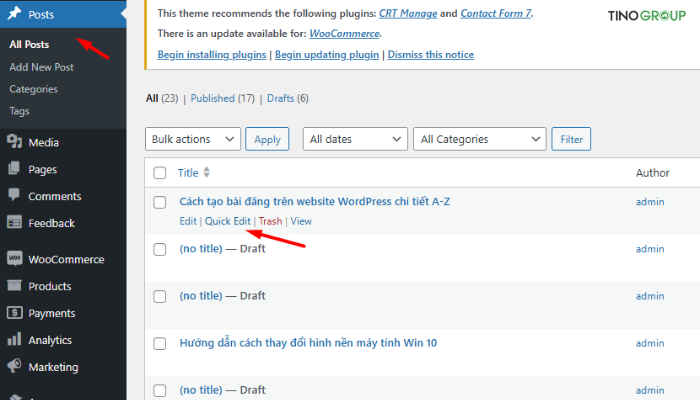Click the Payments dollar icon

[x=14, y=312]
